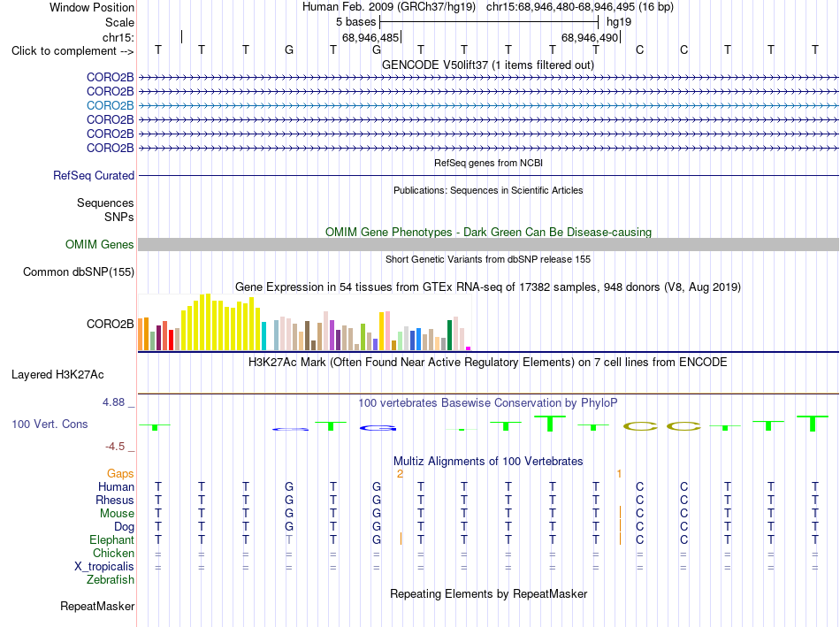Click the hg19 label next to the scale bar

(x=619, y=22)
